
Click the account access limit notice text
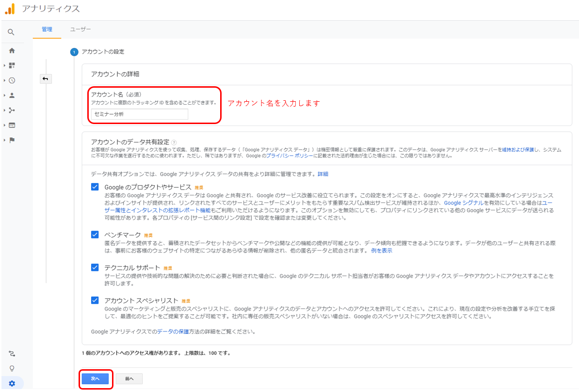[156, 353]
